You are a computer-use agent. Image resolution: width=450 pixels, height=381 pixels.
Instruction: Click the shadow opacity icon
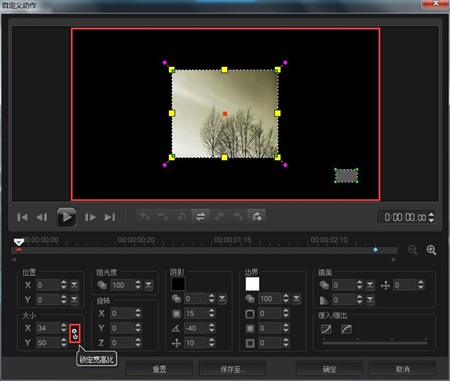176,299
